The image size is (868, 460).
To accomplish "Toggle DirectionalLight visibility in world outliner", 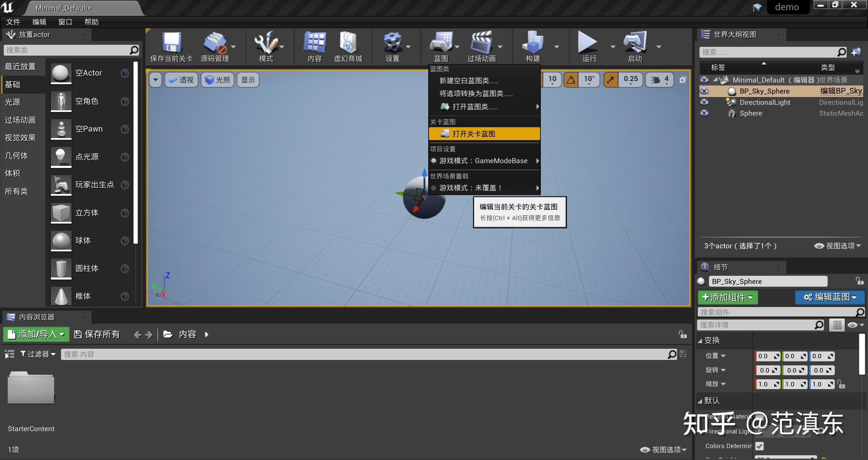I will (x=705, y=102).
